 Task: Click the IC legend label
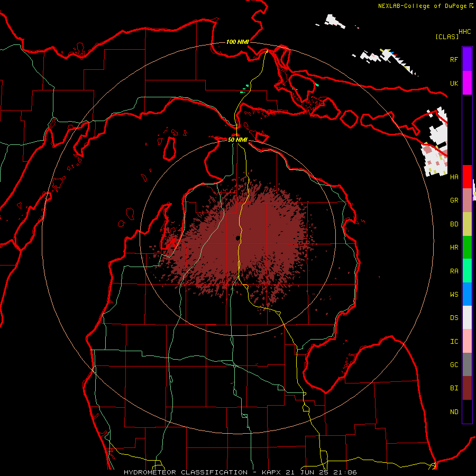[x=454, y=342]
